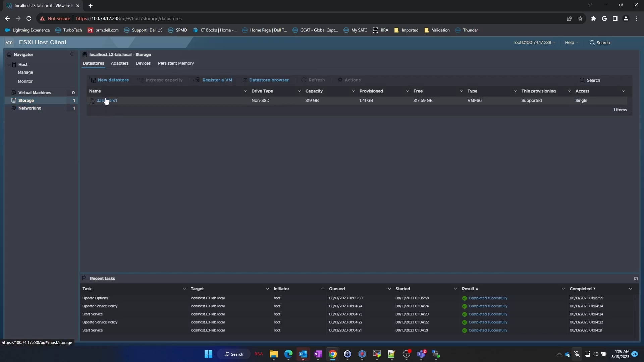644x362 pixels.
Task: Open the Drive Type column filter dropdown
Action: pyautogui.click(x=300, y=91)
